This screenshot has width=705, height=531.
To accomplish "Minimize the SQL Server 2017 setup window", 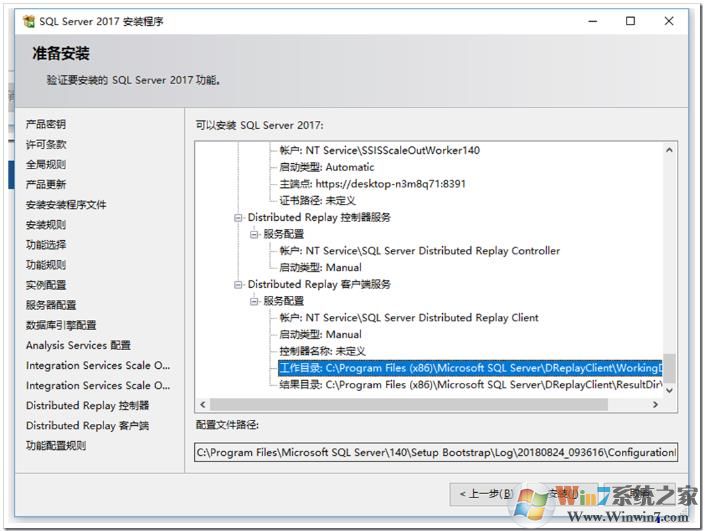I will click(x=593, y=21).
